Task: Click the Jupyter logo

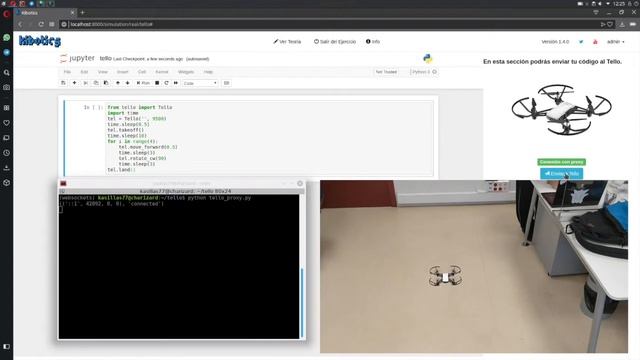Action: pyautogui.click(x=77, y=58)
